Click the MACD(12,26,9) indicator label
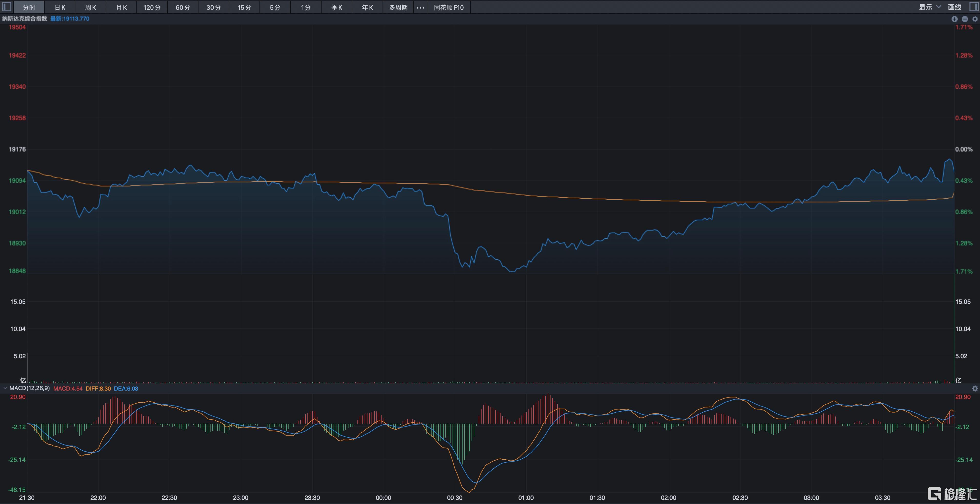980x504 pixels. [x=30, y=388]
